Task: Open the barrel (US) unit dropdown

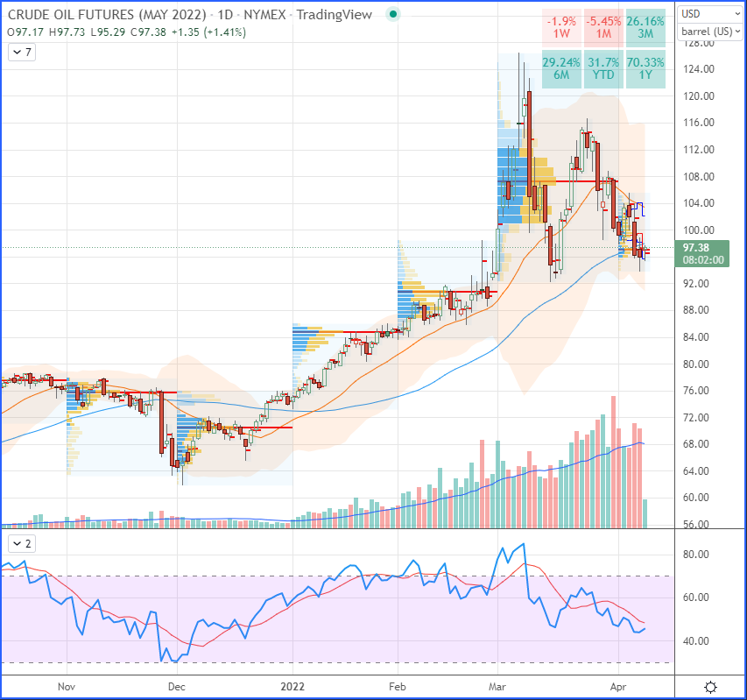Action: [x=710, y=32]
